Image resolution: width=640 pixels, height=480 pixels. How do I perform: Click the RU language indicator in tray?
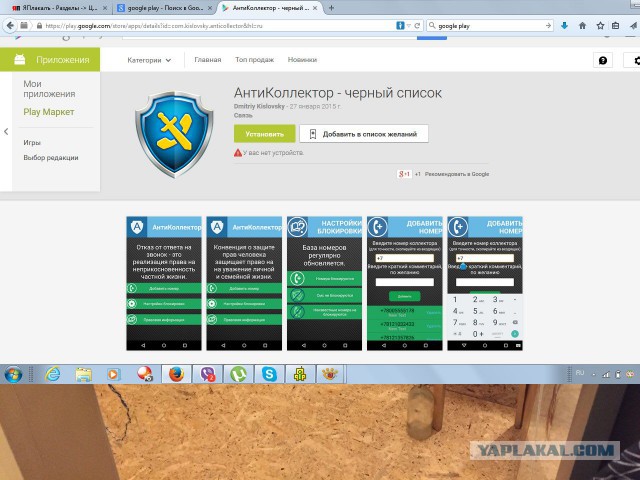pos(580,373)
